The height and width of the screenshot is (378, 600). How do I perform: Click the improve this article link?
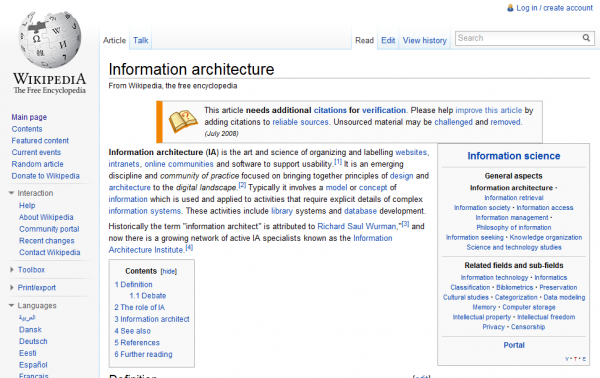click(x=488, y=110)
